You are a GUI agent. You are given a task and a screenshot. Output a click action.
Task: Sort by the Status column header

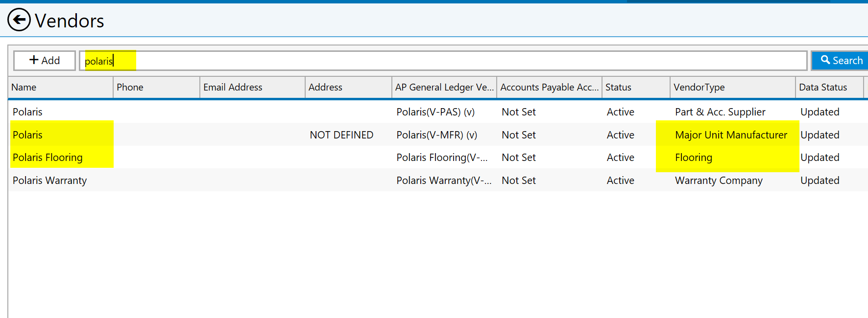coord(636,88)
